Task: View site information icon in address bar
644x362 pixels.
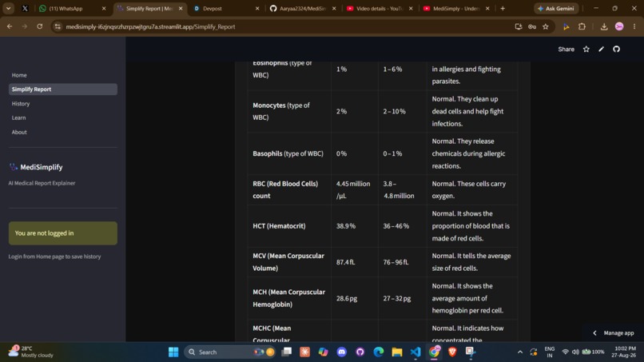Action: tap(58, 26)
